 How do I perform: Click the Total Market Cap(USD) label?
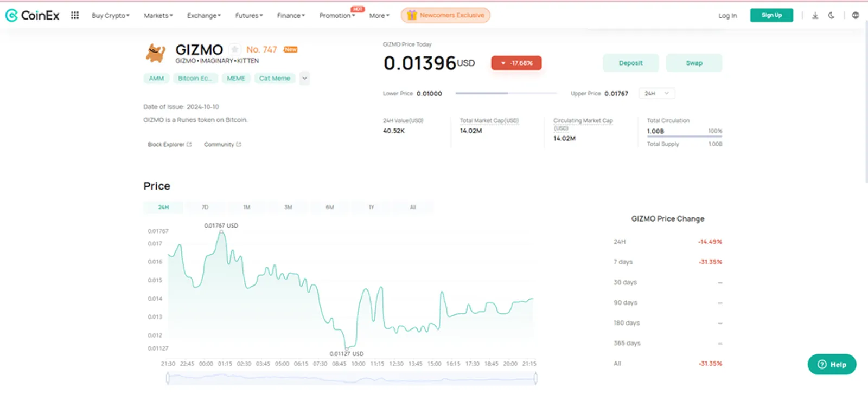(x=489, y=121)
